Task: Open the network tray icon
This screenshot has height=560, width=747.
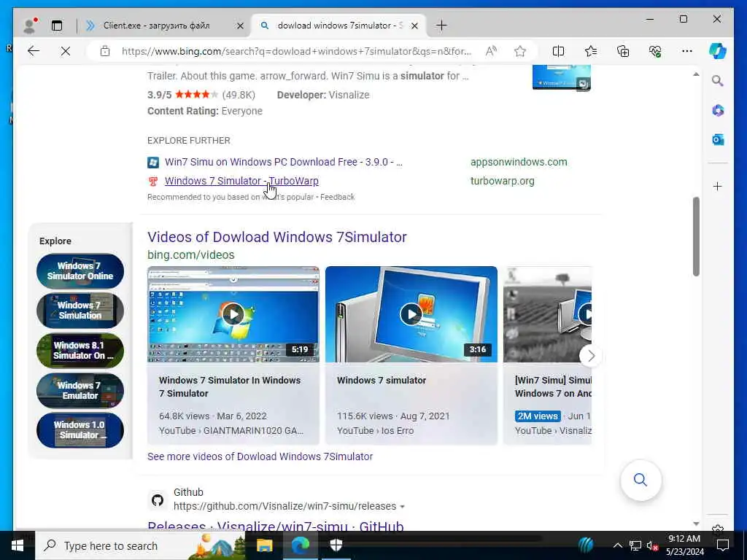Action: (635, 545)
